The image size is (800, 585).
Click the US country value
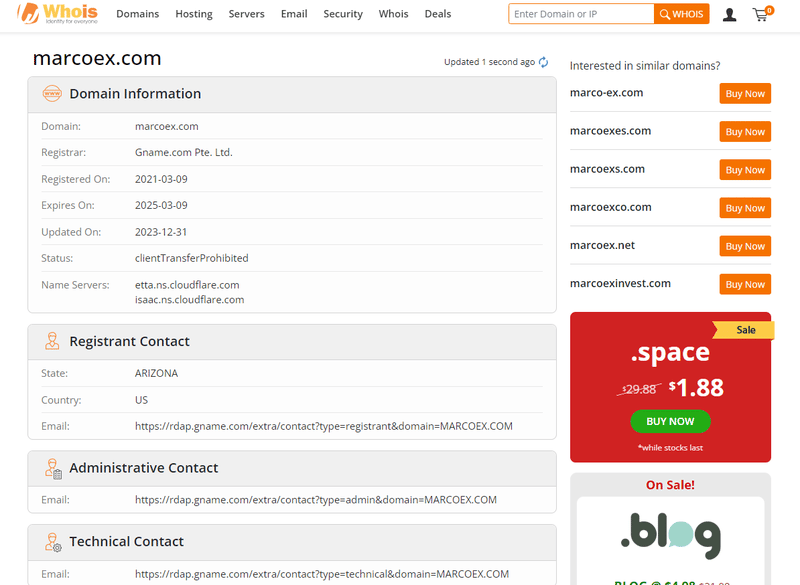pos(141,400)
